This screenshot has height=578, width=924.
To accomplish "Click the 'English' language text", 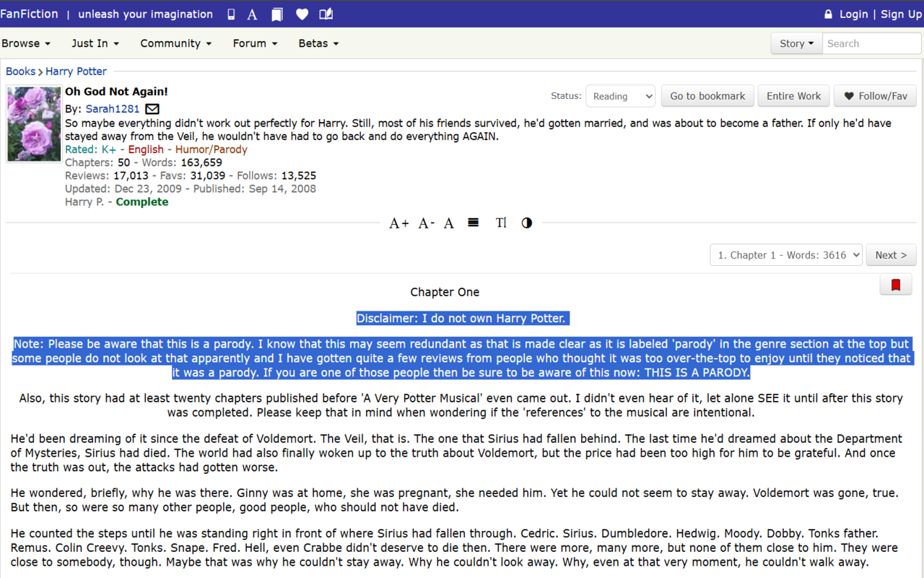I will [x=146, y=150].
